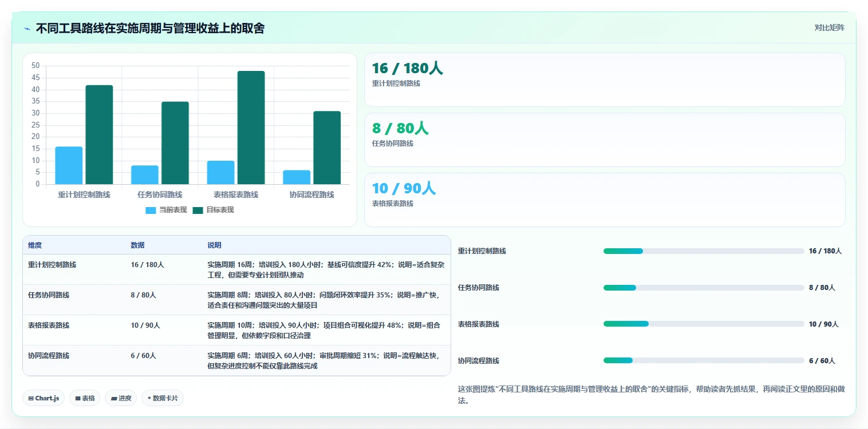
Task: Click the 当前表现 bar for 任务协同路线
Action: 145,174
